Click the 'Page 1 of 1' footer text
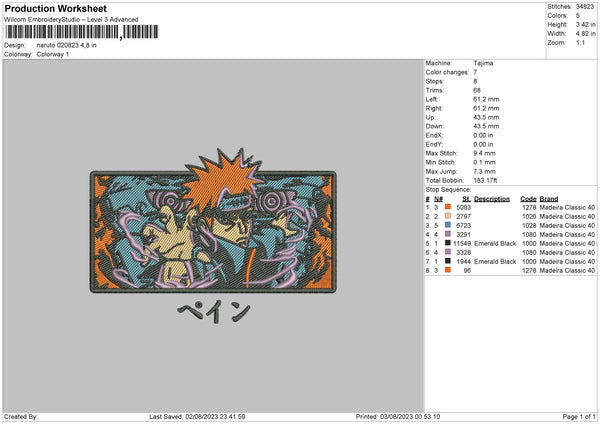The image size is (600, 424). tap(579, 417)
